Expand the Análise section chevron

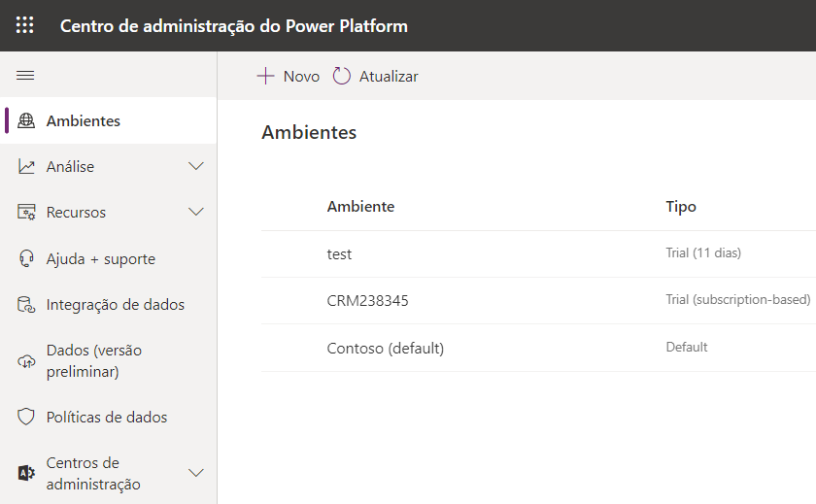click(195, 166)
